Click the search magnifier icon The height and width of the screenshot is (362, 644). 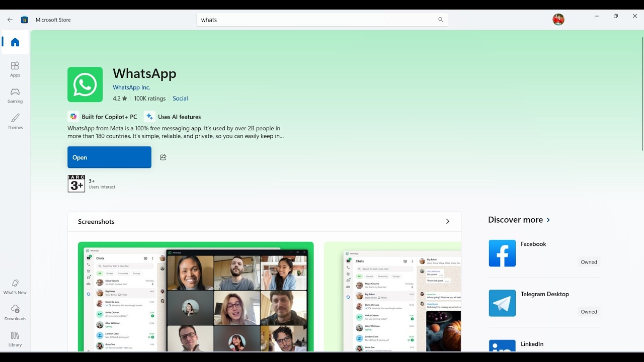click(x=440, y=20)
